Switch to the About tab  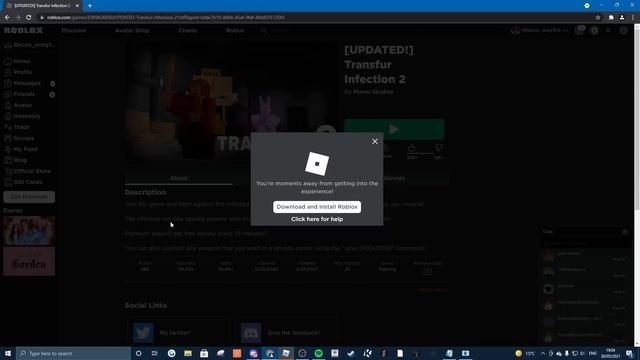tap(179, 178)
